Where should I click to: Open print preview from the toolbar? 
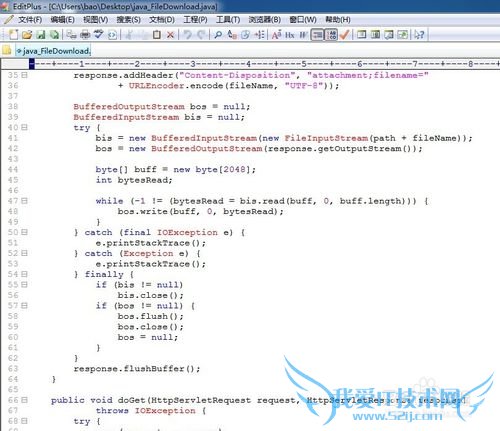click(71, 34)
